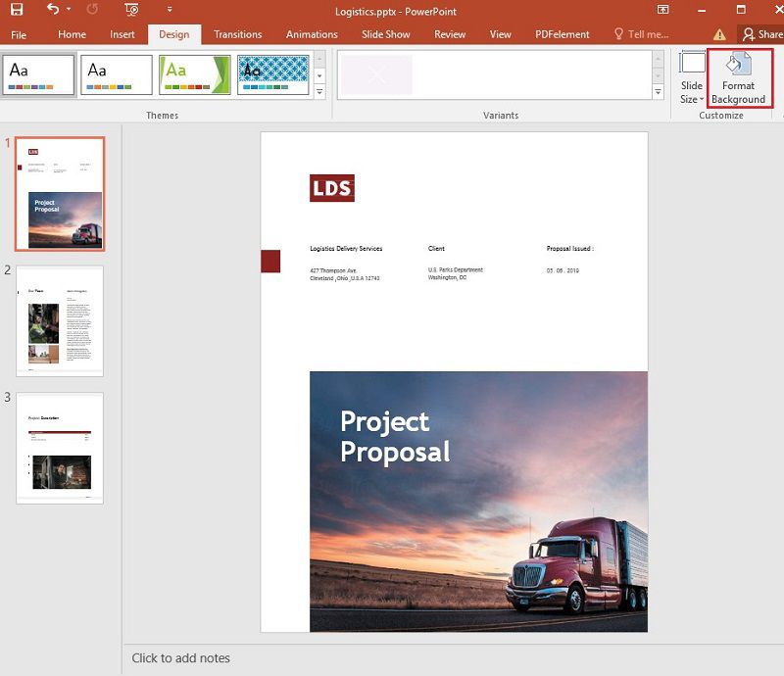Image resolution: width=784 pixels, height=676 pixels.
Task: Expand the Undo history dropdown arrow
Action: pyautogui.click(x=68, y=9)
